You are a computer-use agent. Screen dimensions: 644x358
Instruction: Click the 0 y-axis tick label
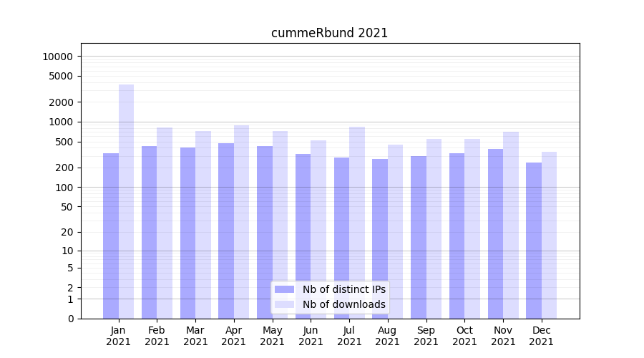pos(70,319)
